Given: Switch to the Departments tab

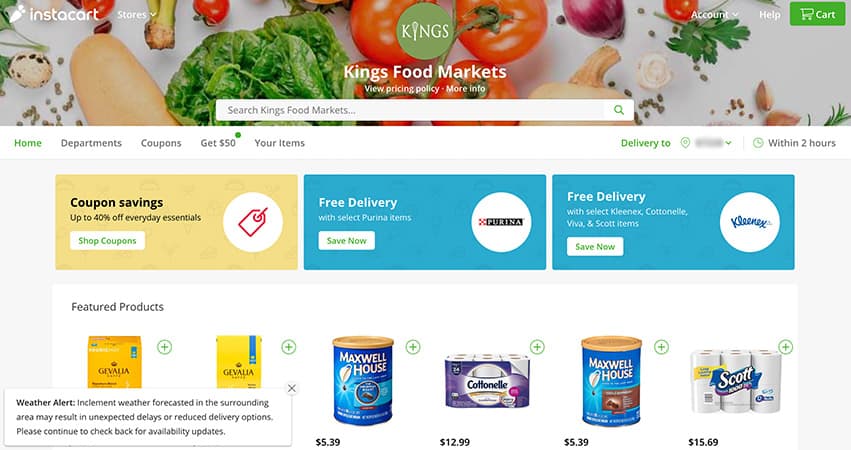Looking at the screenshot, I should (91, 143).
